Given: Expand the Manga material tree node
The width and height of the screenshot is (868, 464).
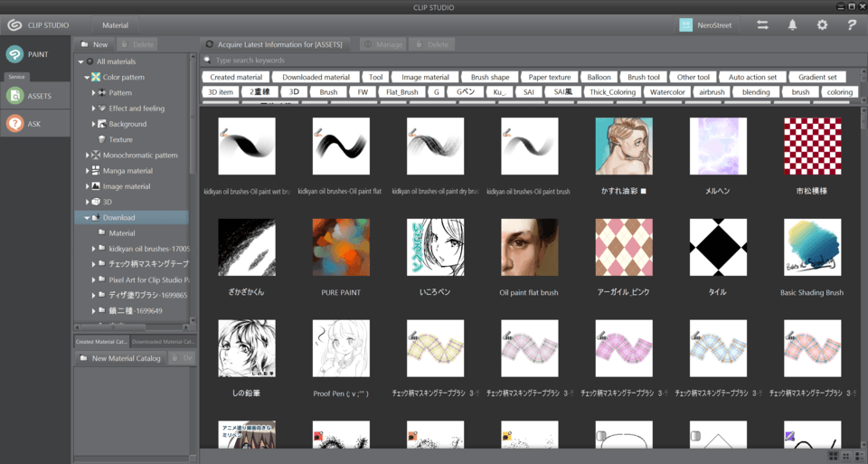Looking at the screenshot, I should point(87,171).
